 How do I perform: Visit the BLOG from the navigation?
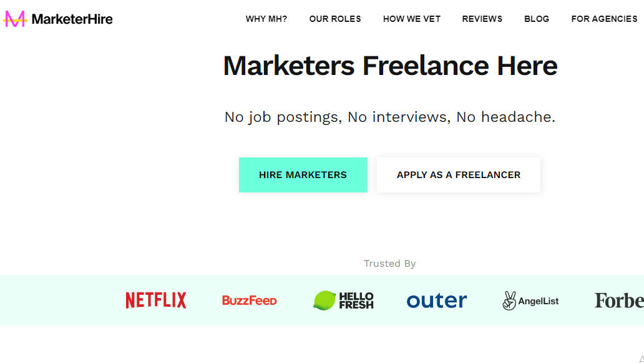coord(537,19)
